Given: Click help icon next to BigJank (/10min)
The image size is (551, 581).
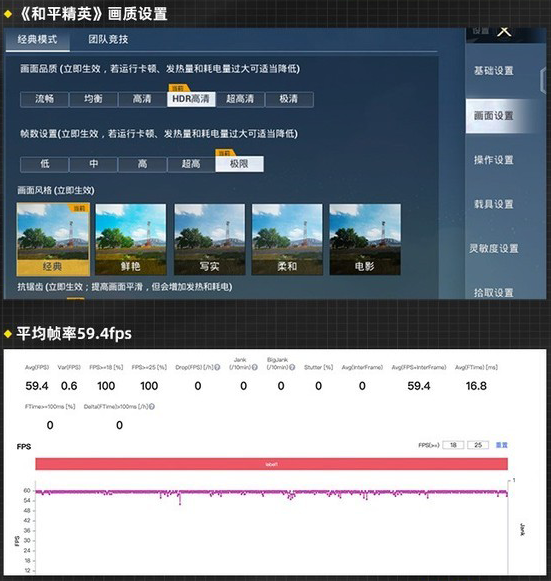Looking at the screenshot, I should pos(292,368).
